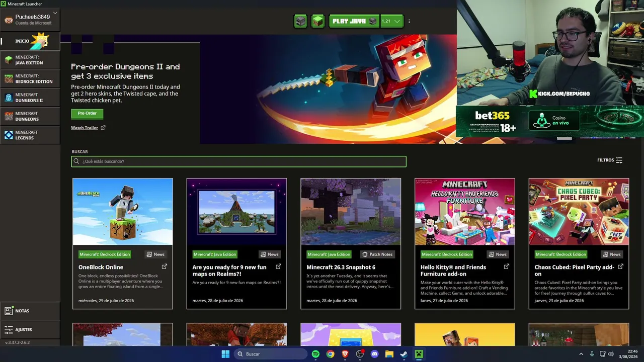Click the News tag on Chaos Cubed card

612,254
